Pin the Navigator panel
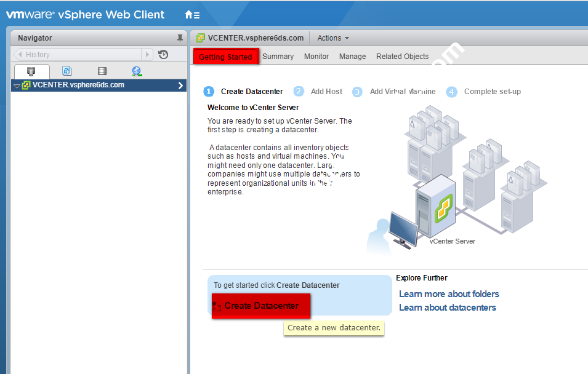This screenshot has width=588, height=374. pos(180,38)
